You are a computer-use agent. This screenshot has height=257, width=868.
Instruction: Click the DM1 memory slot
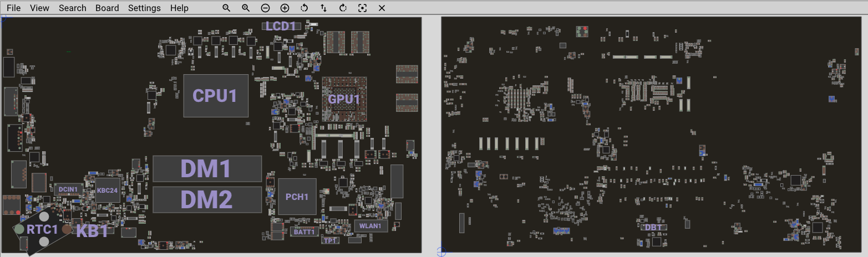[207, 169]
